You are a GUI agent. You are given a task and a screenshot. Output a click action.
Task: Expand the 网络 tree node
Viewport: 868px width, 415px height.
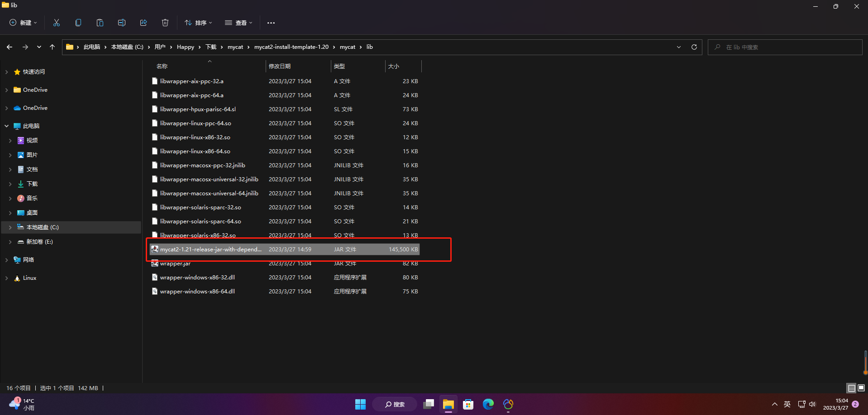pyautogui.click(x=6, y=260)
